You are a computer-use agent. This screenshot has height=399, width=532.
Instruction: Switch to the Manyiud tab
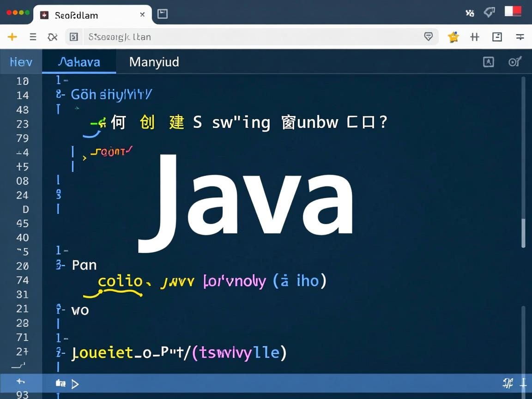point(154,61)
